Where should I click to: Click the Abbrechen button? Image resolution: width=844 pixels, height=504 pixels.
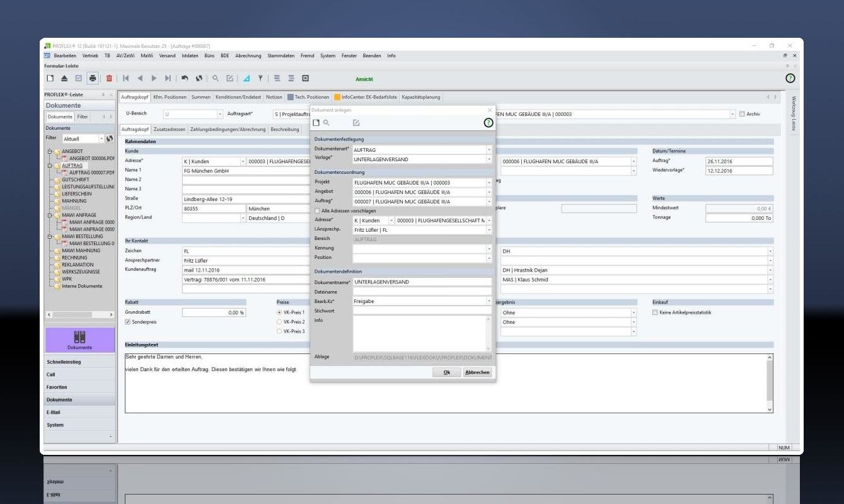477,372
